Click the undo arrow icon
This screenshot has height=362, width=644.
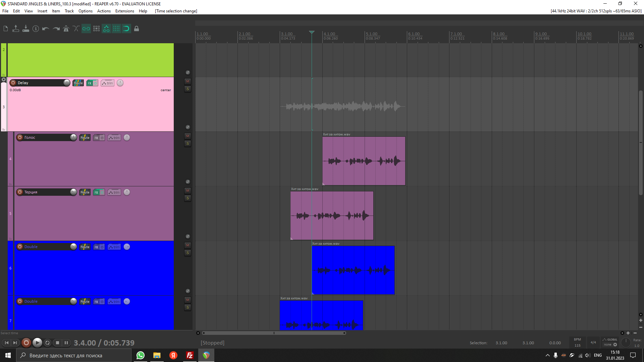[x=46, y=29]
